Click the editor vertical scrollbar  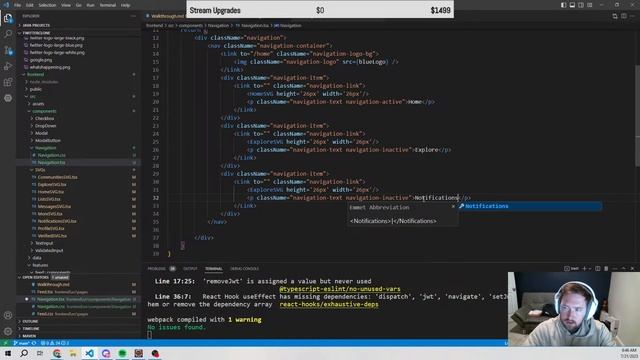pos(638,116)
